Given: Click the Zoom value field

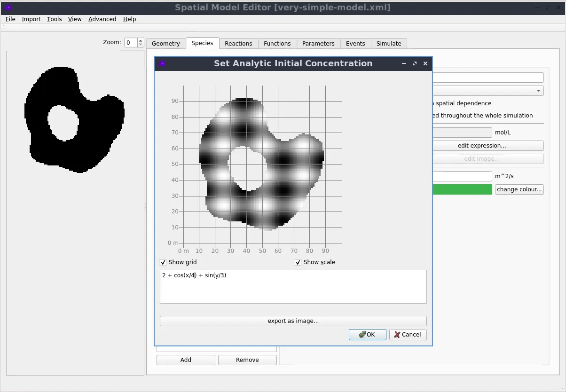Looking at the screenshot, I should (130, 42).
